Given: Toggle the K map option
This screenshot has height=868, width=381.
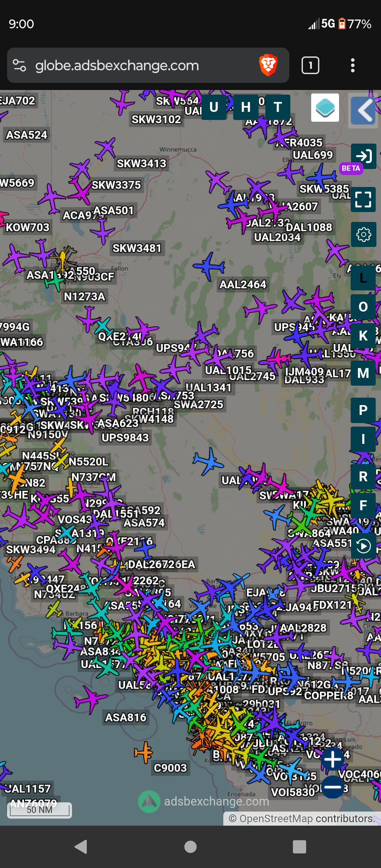Looking at the screenshot, I should pyautogui.click(x=363, y=336).
